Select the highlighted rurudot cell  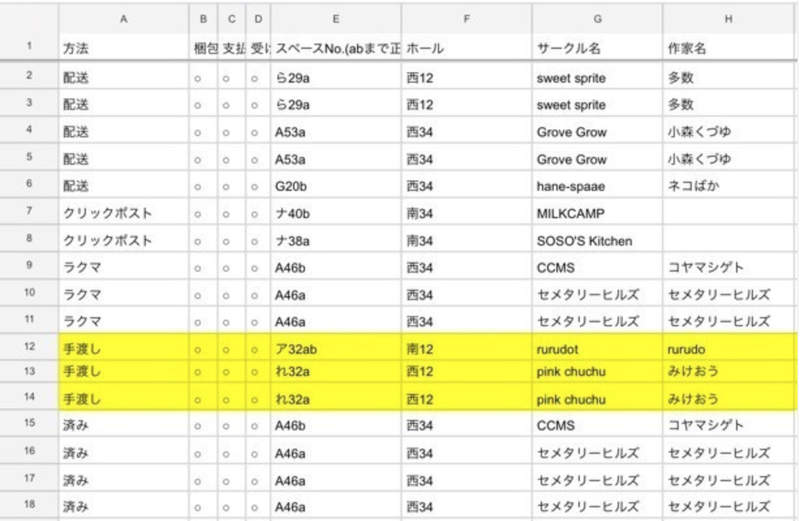click(x=596, y=344)
